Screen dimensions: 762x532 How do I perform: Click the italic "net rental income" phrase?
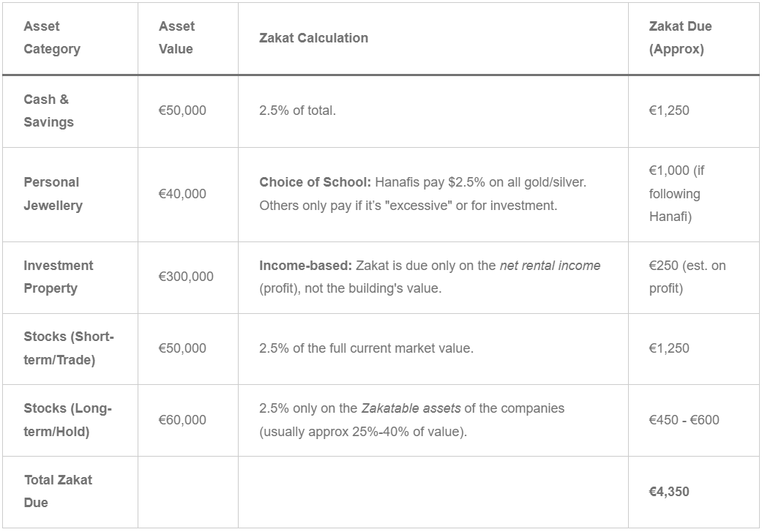point(550,266)
